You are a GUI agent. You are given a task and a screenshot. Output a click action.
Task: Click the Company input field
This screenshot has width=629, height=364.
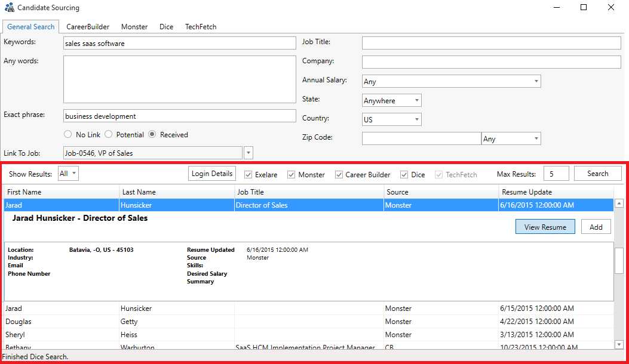tap(492, 61)
